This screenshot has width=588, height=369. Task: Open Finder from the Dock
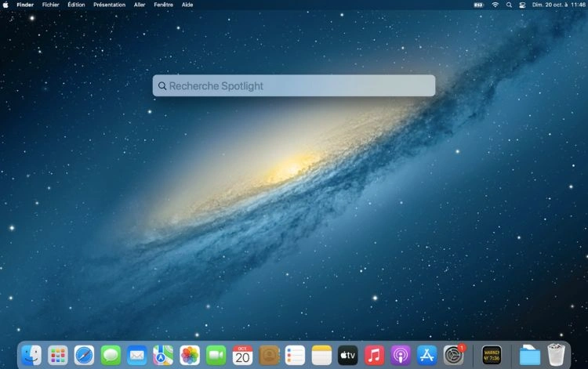tap(31, 355)
